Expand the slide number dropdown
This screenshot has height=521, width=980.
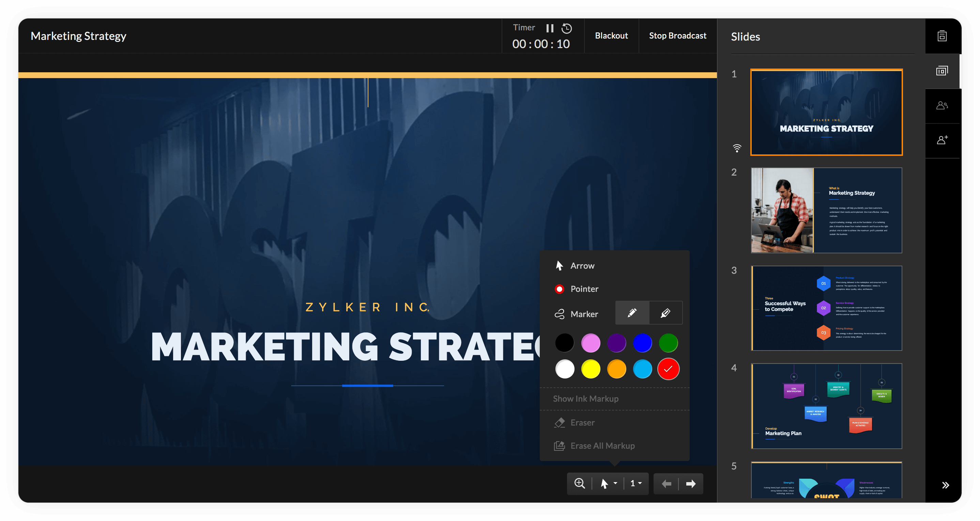(636, 483)
